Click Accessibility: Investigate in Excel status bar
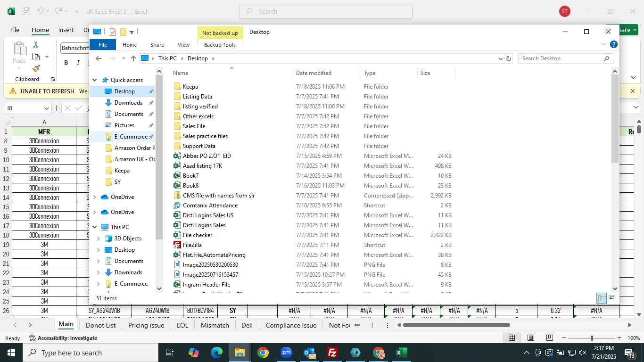This screenshot has width=644, height=362. (63, 338)
